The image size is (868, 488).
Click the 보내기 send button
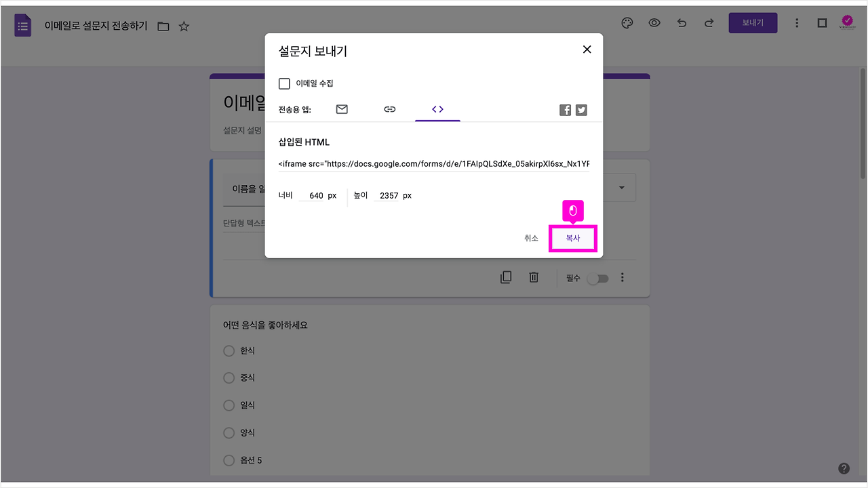753,22
